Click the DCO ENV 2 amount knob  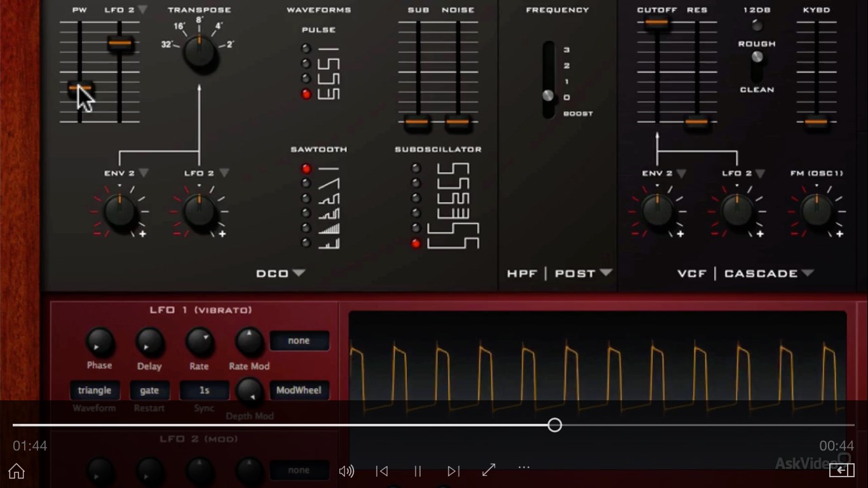point(119,211)
